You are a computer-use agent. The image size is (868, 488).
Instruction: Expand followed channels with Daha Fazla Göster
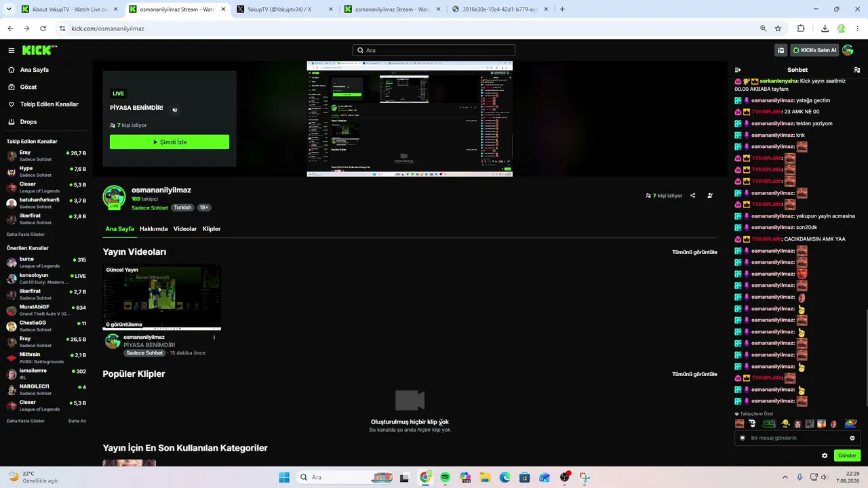[26, 235]
